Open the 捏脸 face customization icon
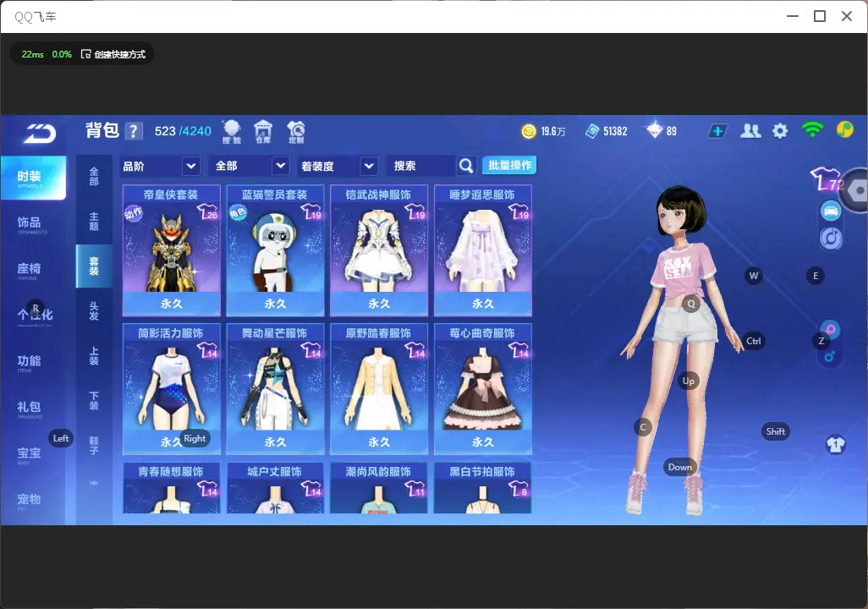868x609 pixels. (232, 132)
